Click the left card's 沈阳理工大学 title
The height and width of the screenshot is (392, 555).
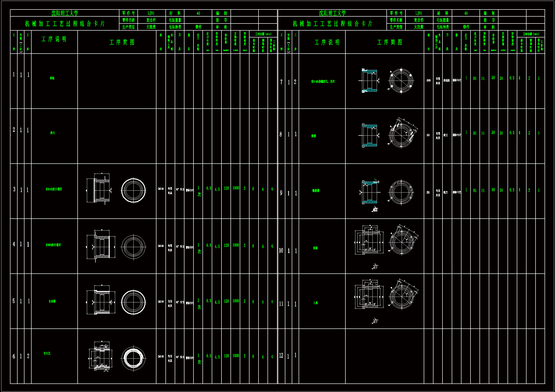[x=65, y=13]
